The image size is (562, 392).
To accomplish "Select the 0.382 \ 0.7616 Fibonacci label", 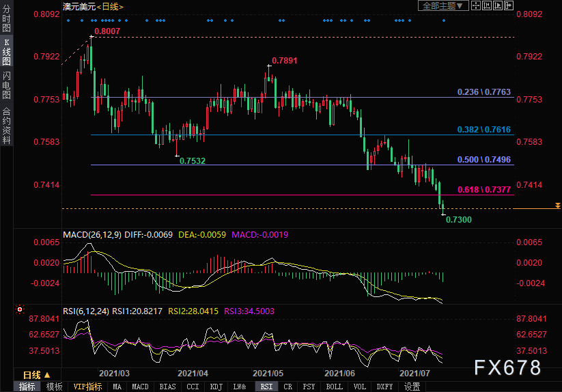I will (x=484, y=129).
